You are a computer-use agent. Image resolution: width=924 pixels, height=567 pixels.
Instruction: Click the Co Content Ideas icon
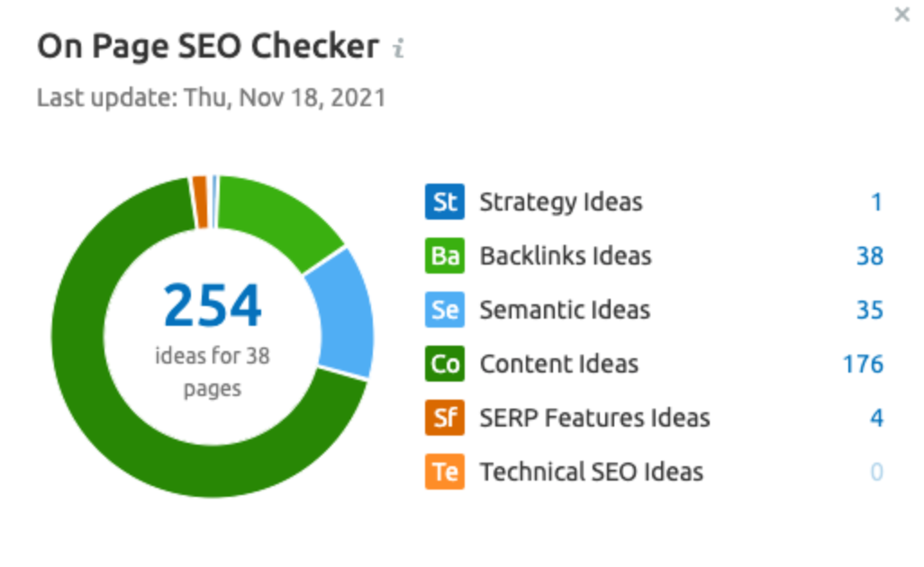tap(444, 364)
